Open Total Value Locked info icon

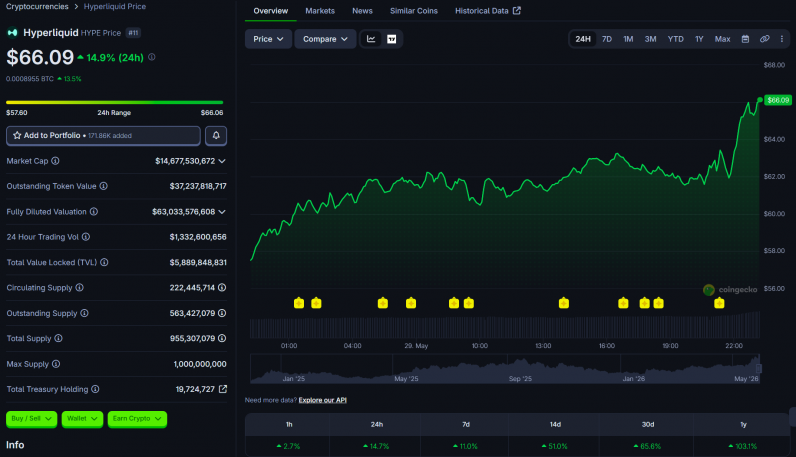104,262
